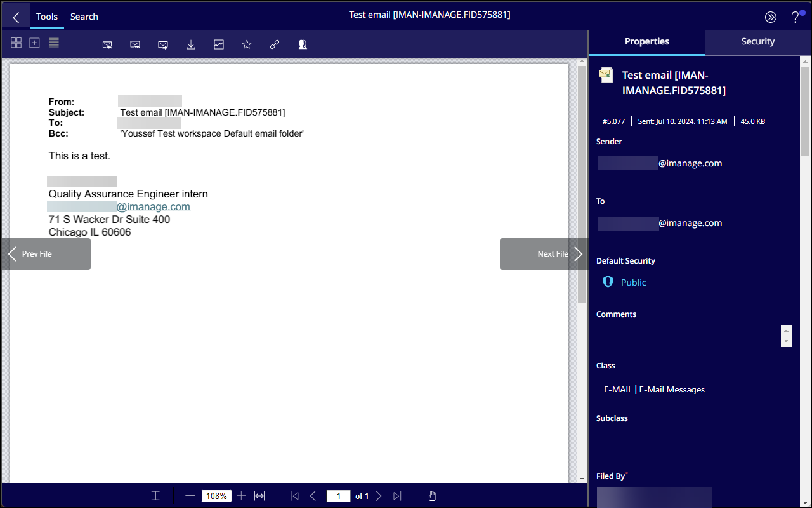812x508 pixels.
Task: Click the document scrollbar down arrow
Action: tap(582, 478)
